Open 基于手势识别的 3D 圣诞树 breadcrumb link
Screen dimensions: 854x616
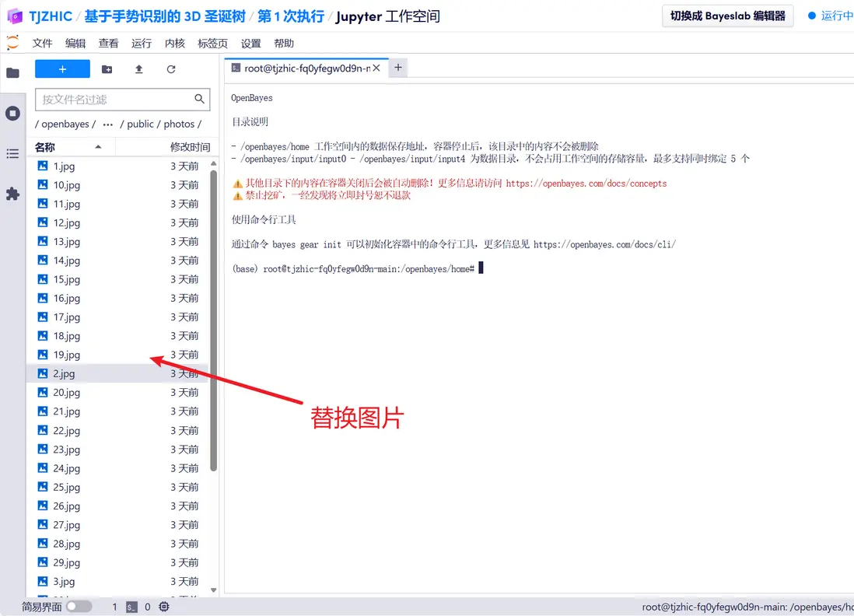tap(165, 16)
